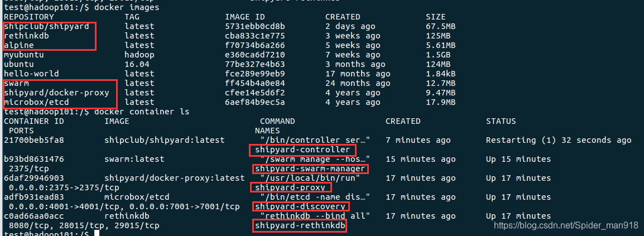Screen dimensions: 644x236
Task: Click the CONTAINER ID column header
Action: click(33, 121)
